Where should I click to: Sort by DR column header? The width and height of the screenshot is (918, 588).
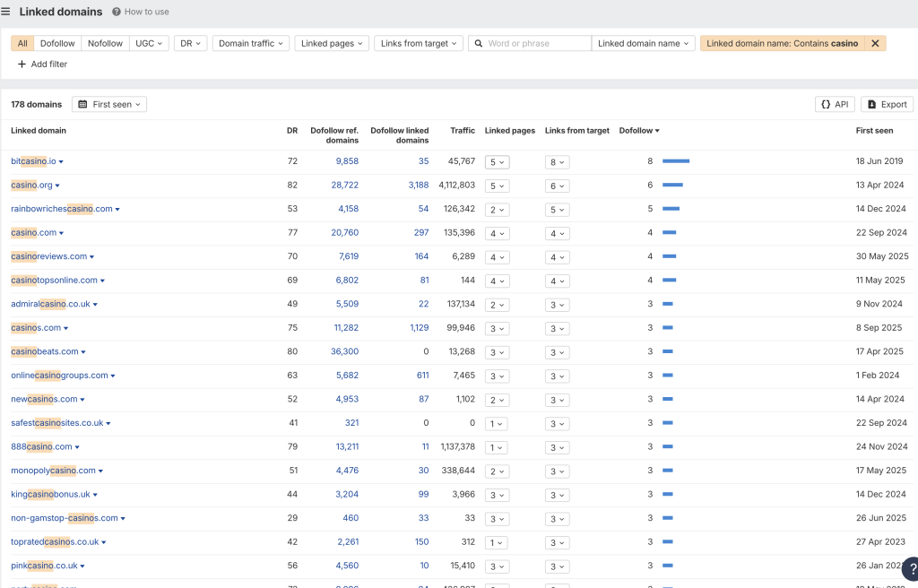[292, 131]
